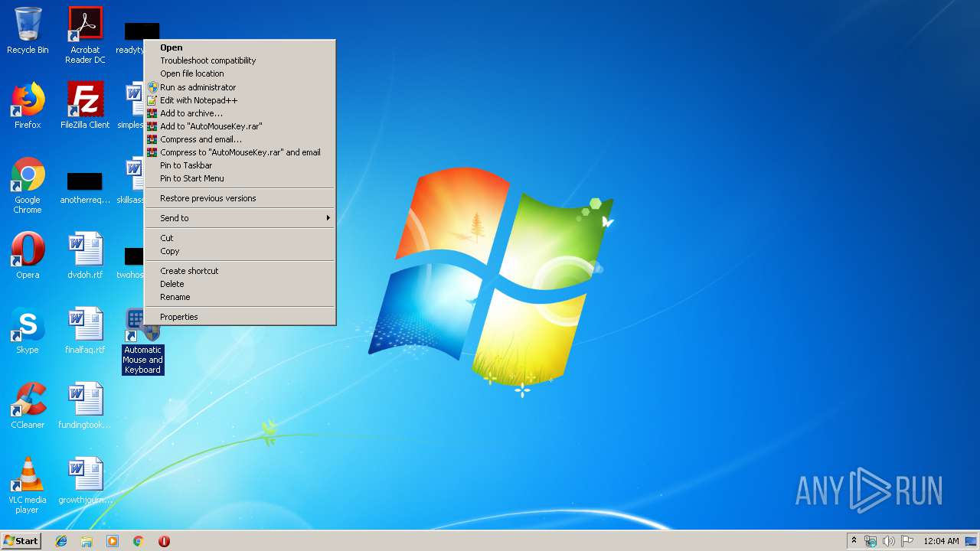980x551 pixels.
Task: Select the growthjourn document icon
Action: [85, 481]
